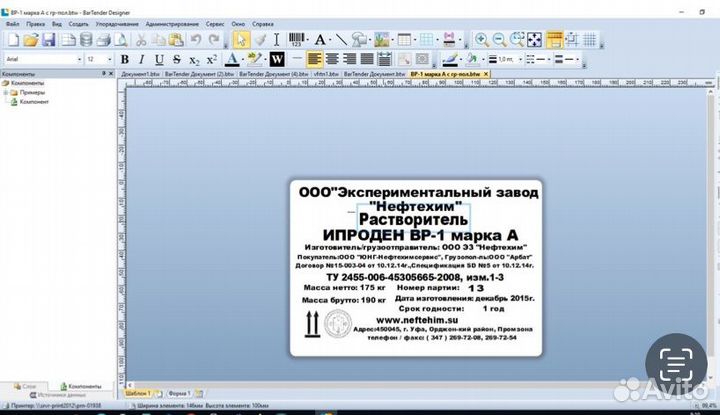Viewport: 720px width, 415px height.
Task: Create a new BarTender document
Action: (13, 40)
